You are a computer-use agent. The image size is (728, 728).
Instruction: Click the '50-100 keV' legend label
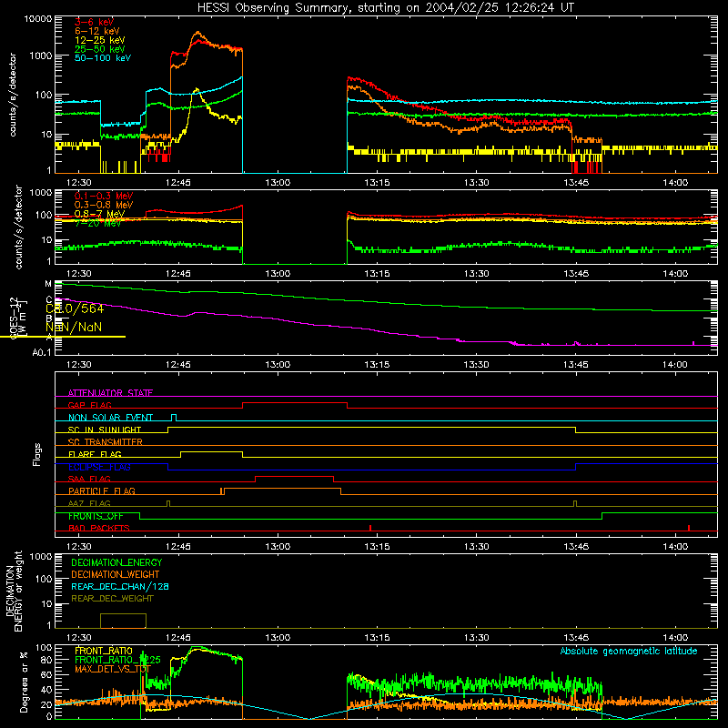tap(103, 58)
